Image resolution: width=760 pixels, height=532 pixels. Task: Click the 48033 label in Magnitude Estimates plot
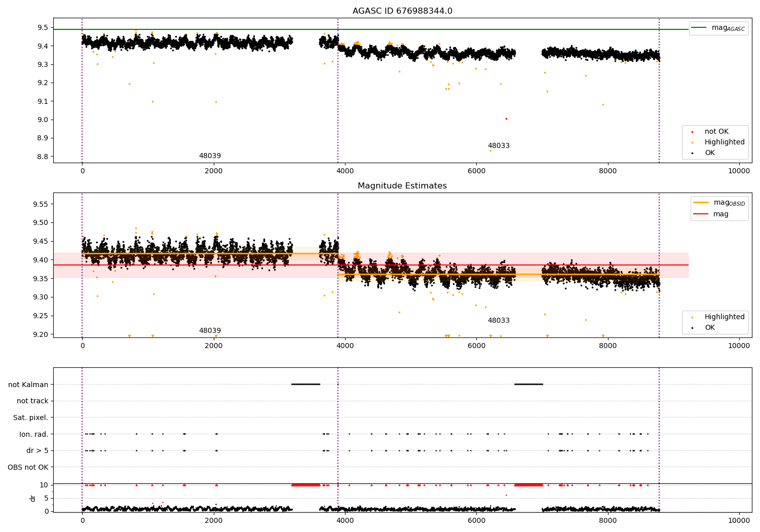tap(499, 321)
